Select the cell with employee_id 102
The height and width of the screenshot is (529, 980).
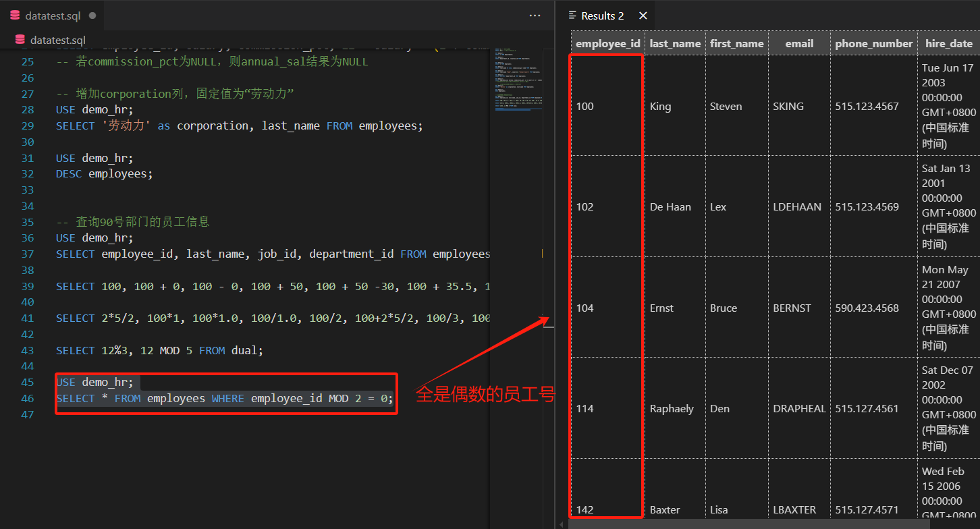point(608,206)
